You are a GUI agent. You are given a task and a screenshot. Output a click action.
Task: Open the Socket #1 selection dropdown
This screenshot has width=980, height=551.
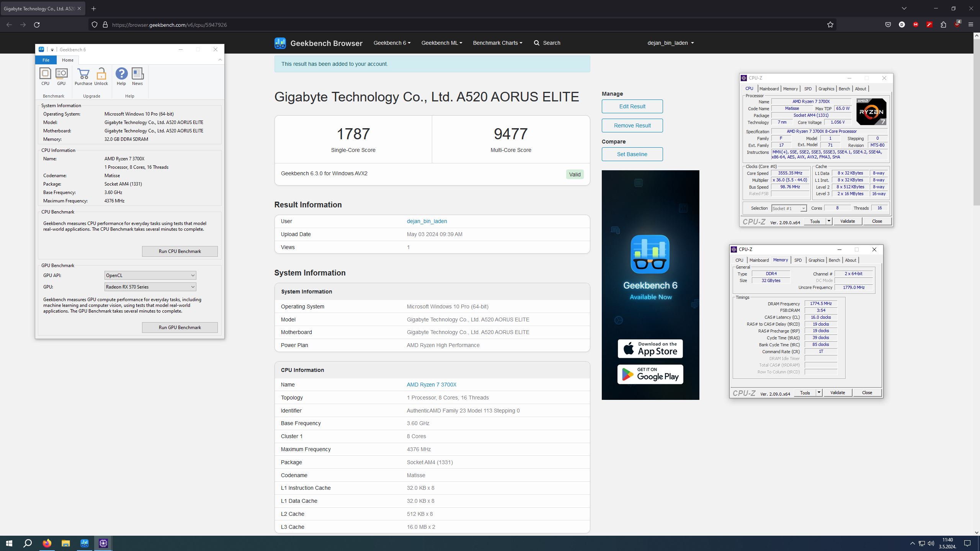pyautogui.click(x=789, y=208)
